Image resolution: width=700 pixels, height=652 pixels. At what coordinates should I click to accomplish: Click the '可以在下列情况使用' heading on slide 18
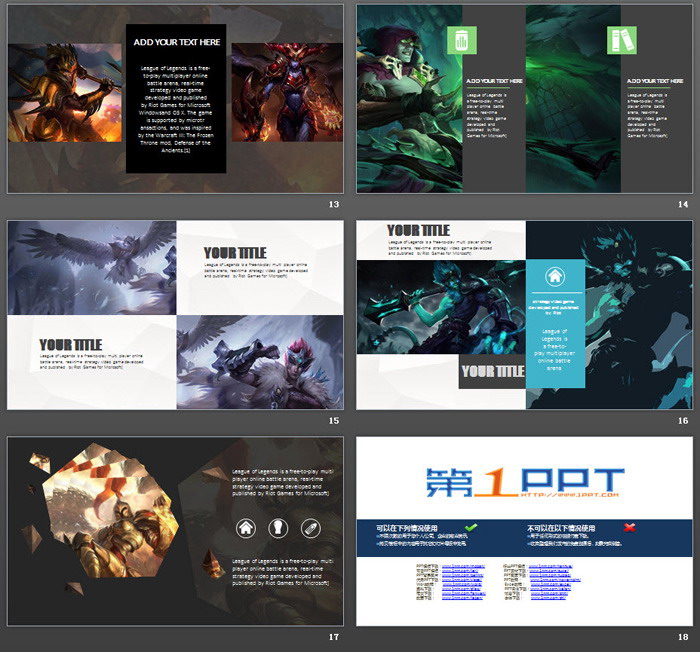tap(407, 528)
